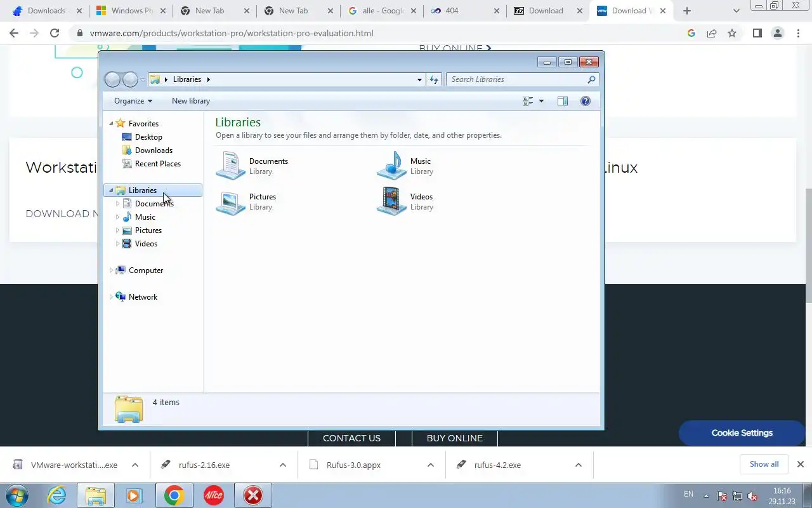Open options for rufus-4.2.exe download

(x=579, y=465)
